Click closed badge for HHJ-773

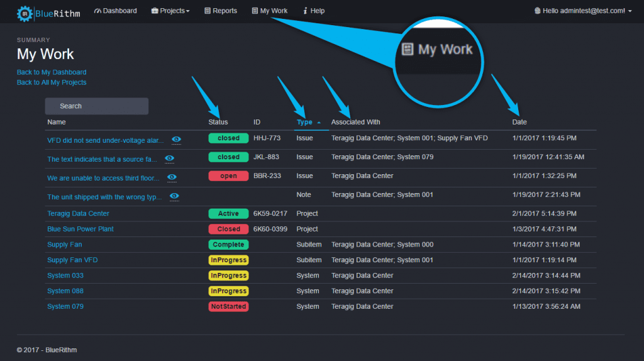pyautogui.click(x=228, y=138)
